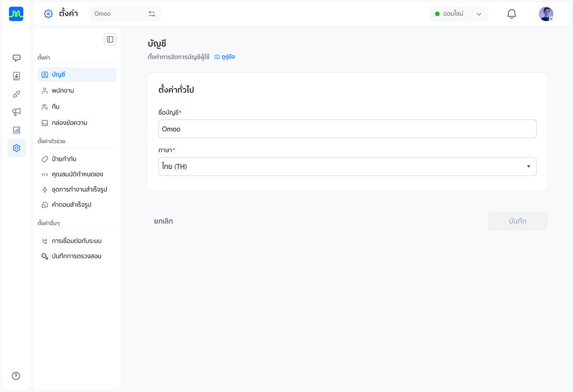Screen dimensions: 573x392
Task: Click the ตั้งค่าตัวช่วย section label
Action: (x=51, y=141)
